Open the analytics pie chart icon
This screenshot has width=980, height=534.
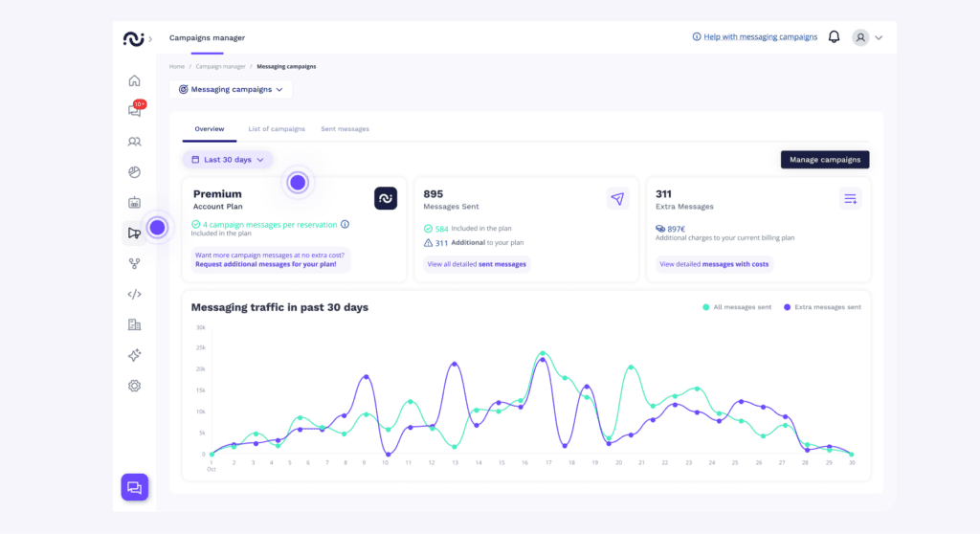coord(134,172)
